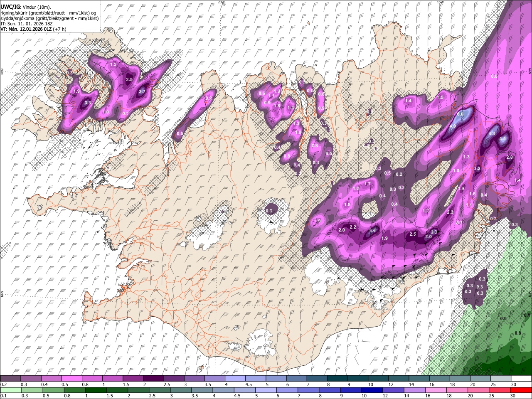The height and width of the screenshot is (399, 532).
Task: Click the VT: Mán. 12.01.2026 01Z valid time
Action: [26, 29]
